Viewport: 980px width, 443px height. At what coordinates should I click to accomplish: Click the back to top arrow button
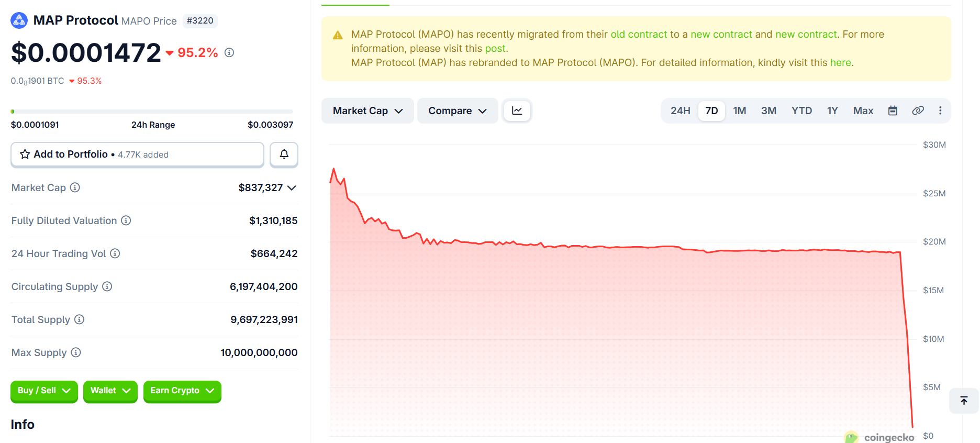[x=964, y=401]
